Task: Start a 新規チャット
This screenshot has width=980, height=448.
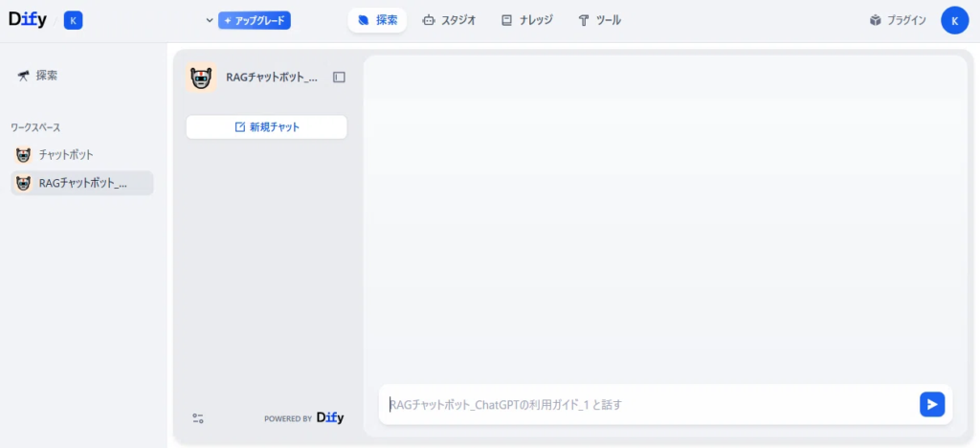Action: [266, 127]
